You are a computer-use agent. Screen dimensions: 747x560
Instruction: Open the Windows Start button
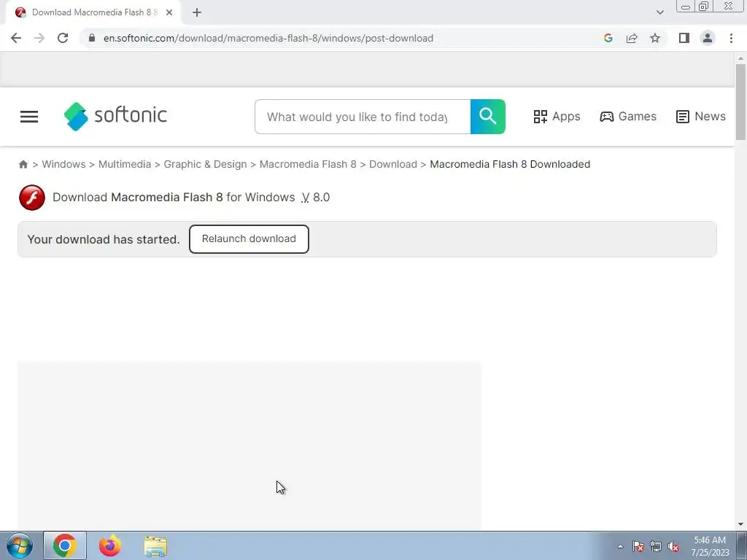20,545
